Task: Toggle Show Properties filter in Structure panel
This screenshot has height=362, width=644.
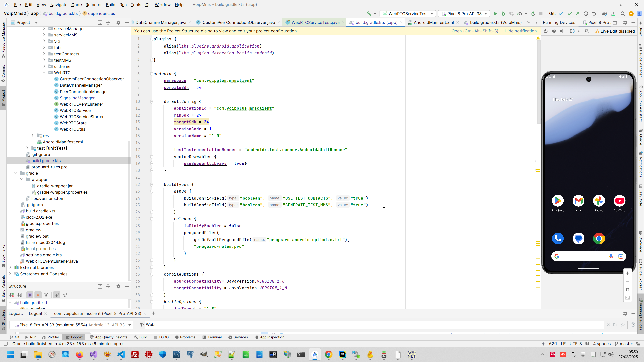Action: pos(30,295)
